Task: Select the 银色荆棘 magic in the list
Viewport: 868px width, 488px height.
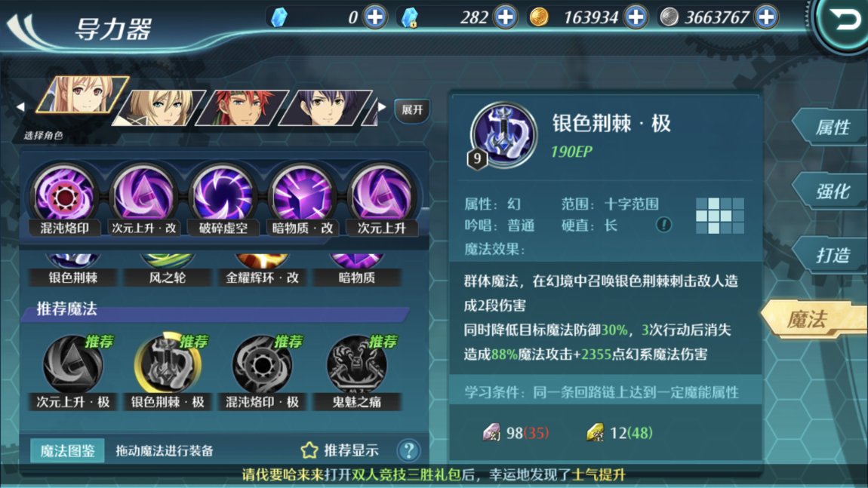Action: click(x=73, y=271)
